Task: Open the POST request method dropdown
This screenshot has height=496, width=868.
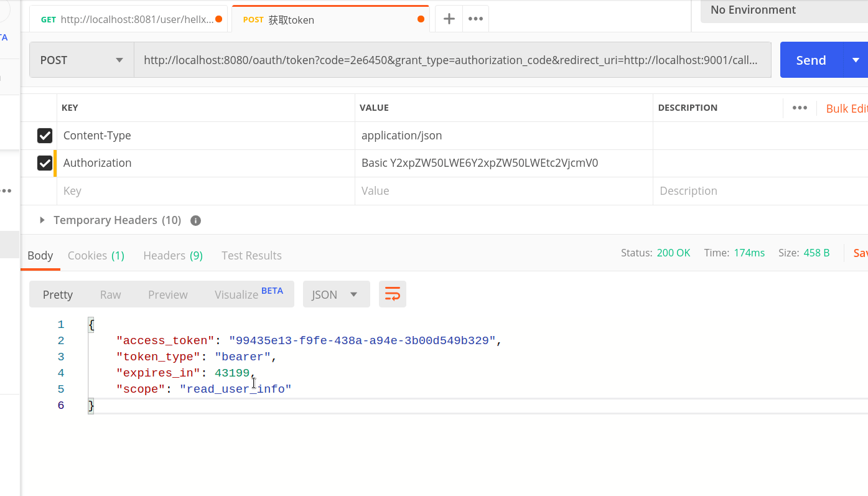Action: pyautogui.click(x=81, y=60)
